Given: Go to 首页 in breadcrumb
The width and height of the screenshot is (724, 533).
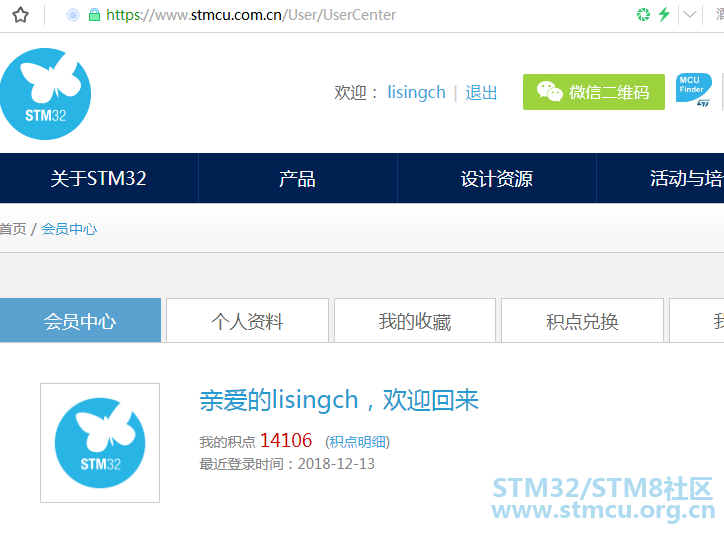Looking at the screenshot, I should pyautogui.click(x=13, y=229).
